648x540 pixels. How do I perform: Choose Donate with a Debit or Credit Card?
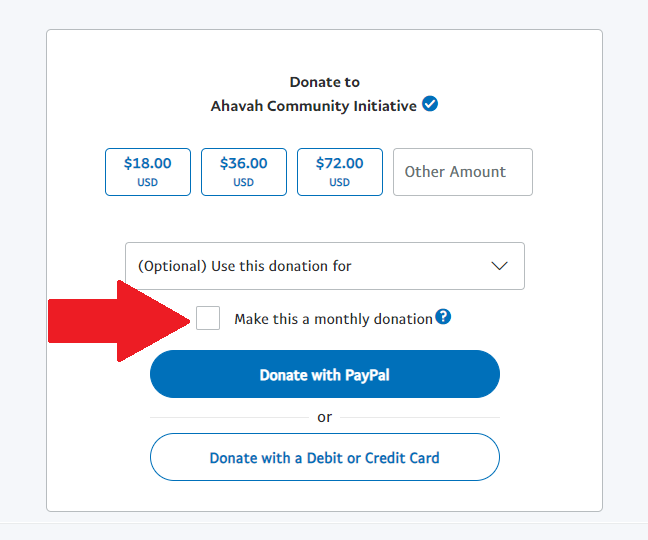tap(325, 457)
